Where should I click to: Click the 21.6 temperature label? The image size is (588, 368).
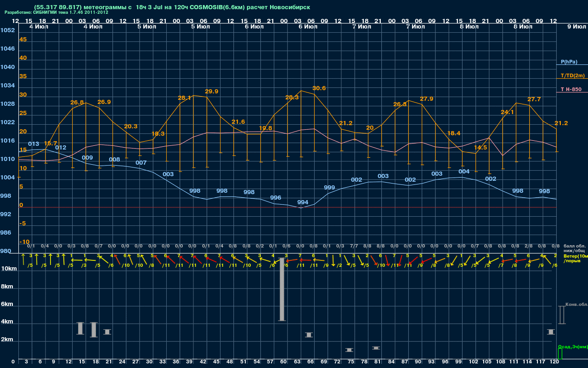[x=238, y=121]
